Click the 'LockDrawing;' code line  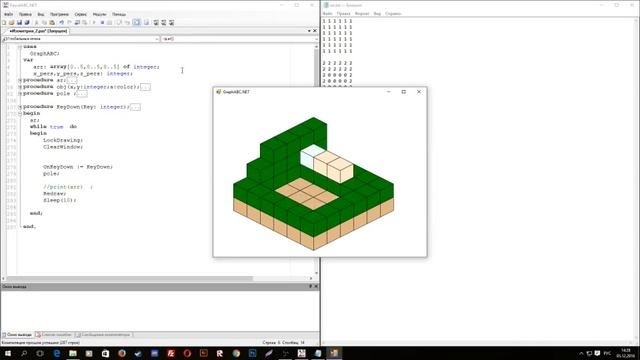(x=63, y=140)
